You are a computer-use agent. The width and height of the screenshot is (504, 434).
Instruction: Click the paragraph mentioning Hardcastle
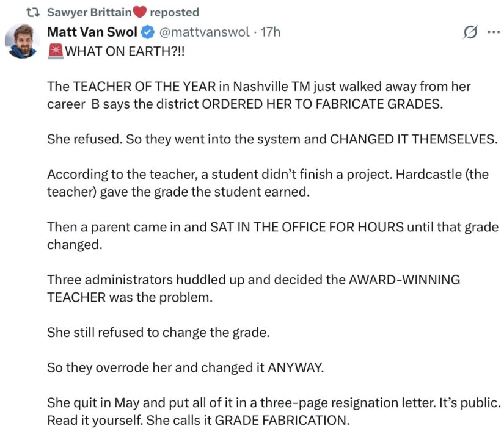click(x=268, y=183)
